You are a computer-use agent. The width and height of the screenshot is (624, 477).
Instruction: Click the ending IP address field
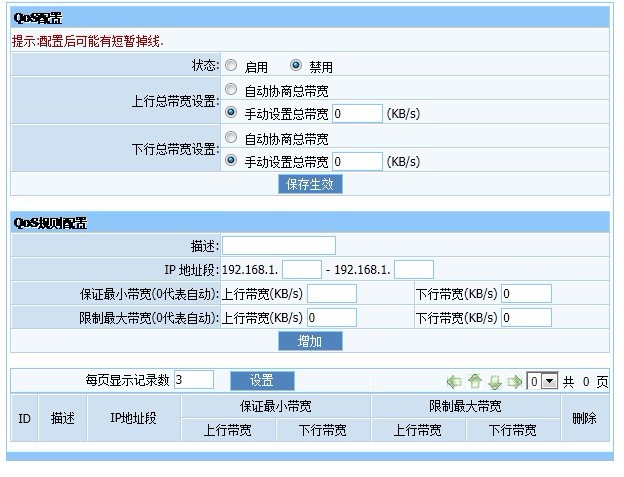pos(414,269)
